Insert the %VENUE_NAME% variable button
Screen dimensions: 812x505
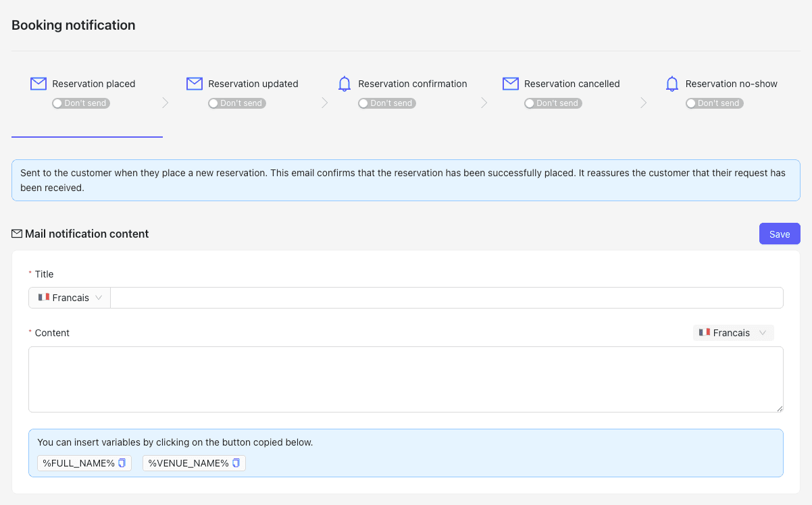tap(194, 463)
